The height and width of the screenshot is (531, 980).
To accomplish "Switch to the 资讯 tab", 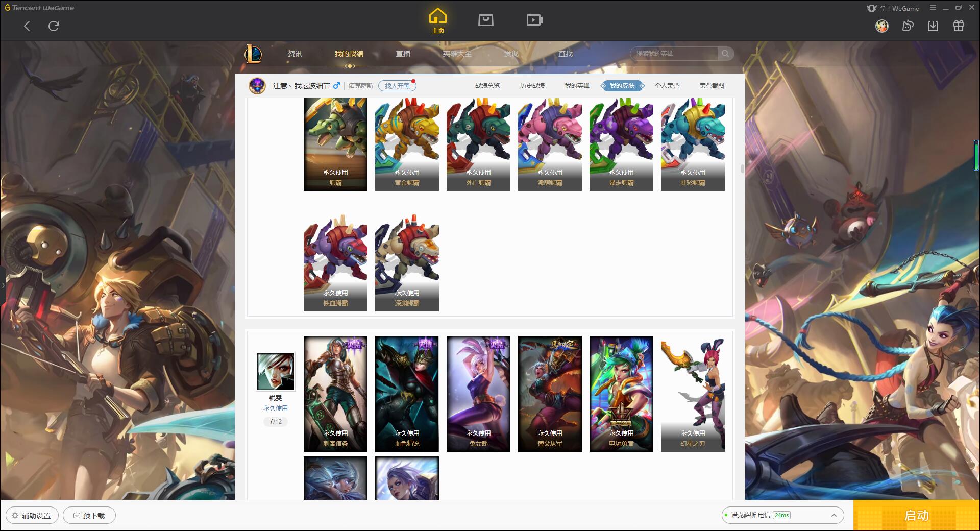I will (295, 54).
